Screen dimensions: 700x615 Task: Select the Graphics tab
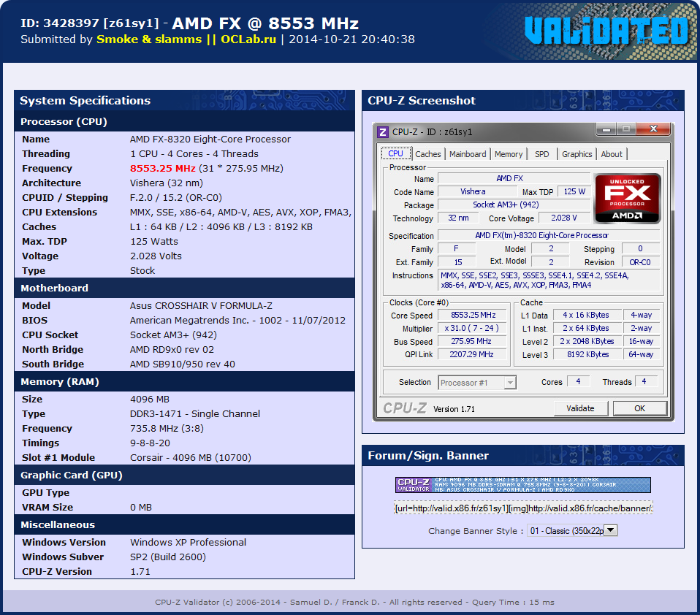(577, 154)
